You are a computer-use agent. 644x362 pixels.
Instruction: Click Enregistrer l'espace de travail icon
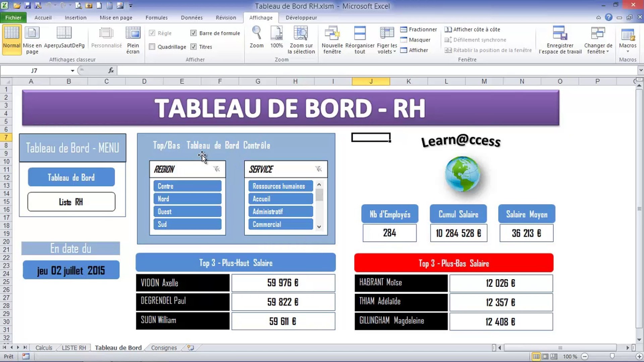coord(560,34)
